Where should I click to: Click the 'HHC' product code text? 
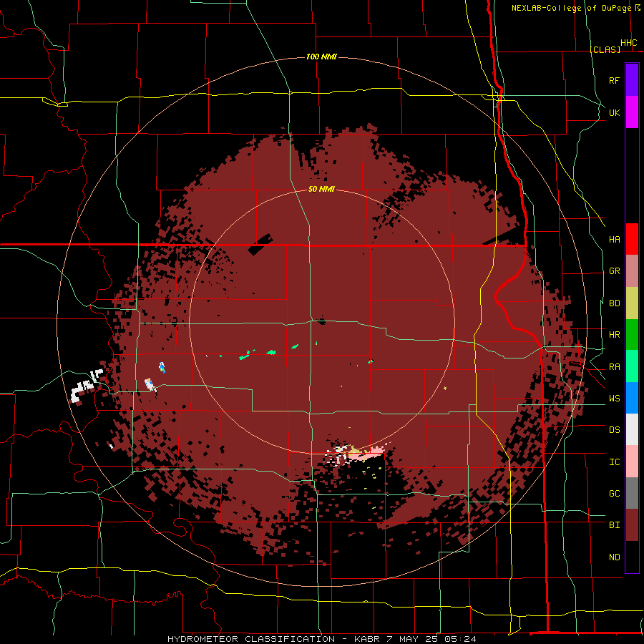[x=628, y=43]
